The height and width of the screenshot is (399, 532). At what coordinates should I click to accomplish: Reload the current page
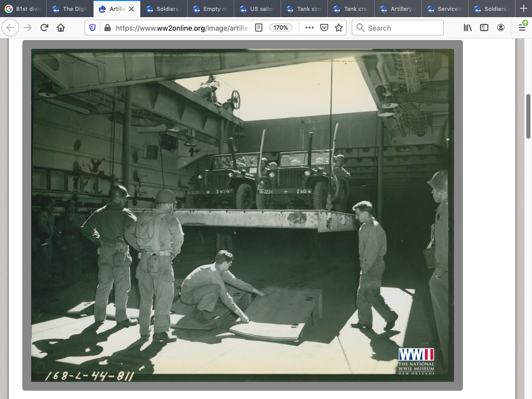44,28
